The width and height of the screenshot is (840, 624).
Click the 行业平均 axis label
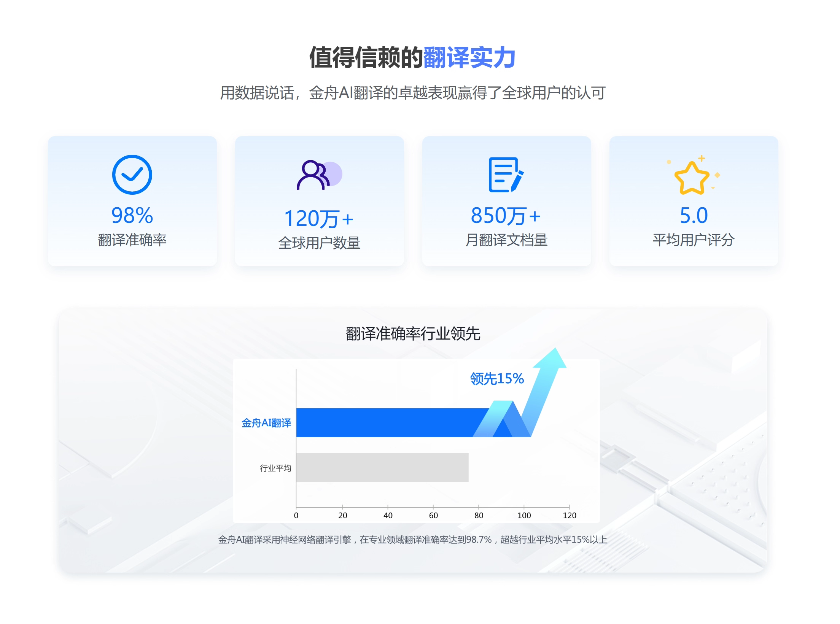tap(275, 468)
